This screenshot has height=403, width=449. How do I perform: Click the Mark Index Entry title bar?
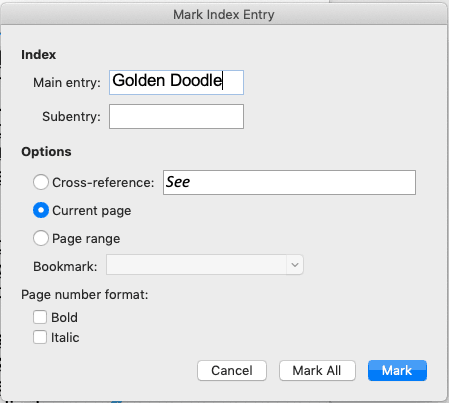(x=224, y=14)
